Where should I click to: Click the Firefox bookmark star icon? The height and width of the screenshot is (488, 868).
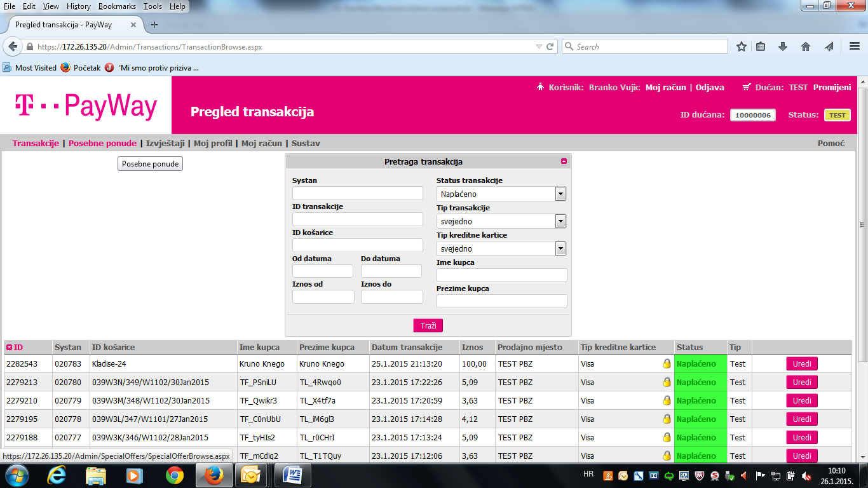(741, 46)
